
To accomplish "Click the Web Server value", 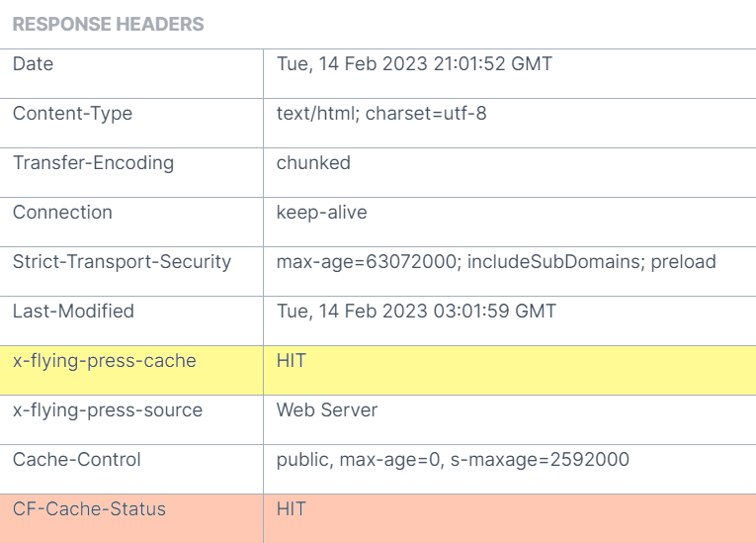I will tap(327, 410).
